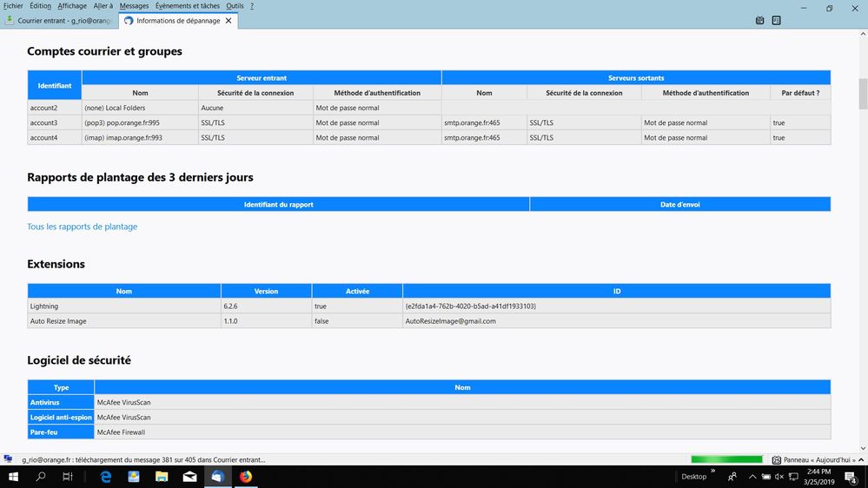The width and height of the screenshot is (868, 488).
Task: Click the (imap) imap.orange.fr:993 cell
Action: click(140, 138)
